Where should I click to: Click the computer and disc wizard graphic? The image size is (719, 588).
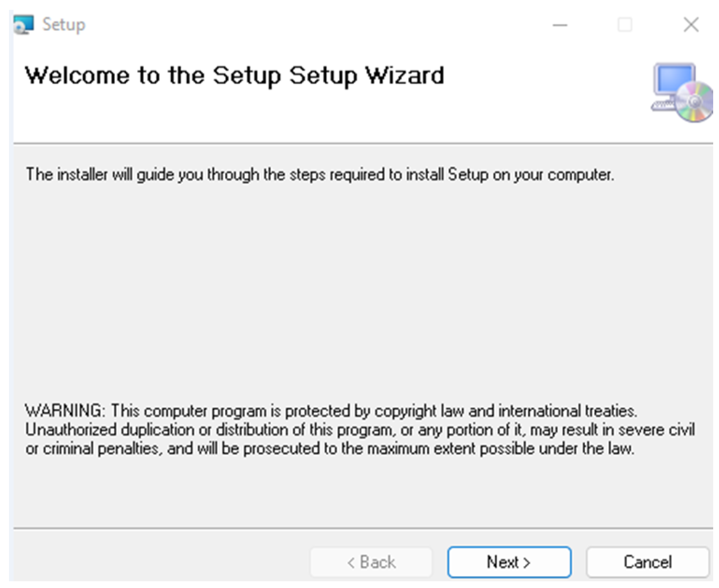(681, 92)
